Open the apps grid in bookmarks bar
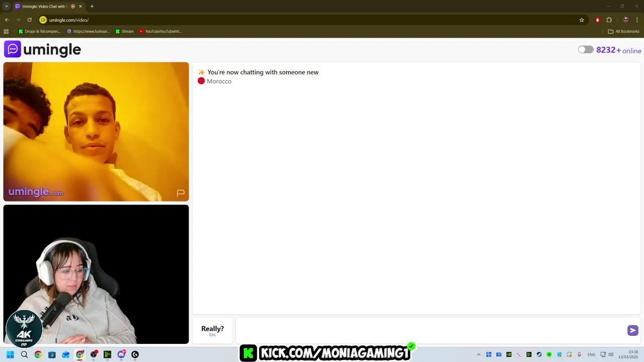644x362 pixels. (x=6, y=31)
